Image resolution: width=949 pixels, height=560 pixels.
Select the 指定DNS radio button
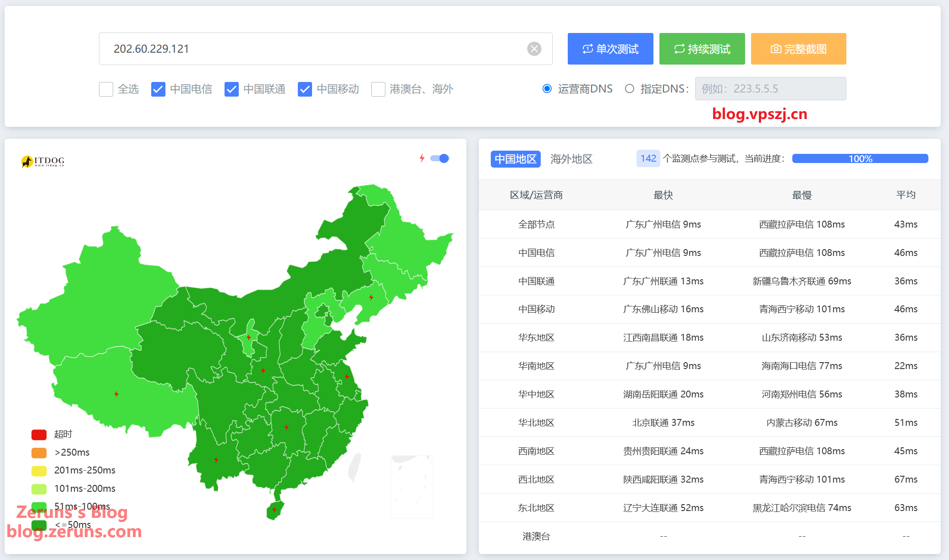click(630, 89)
